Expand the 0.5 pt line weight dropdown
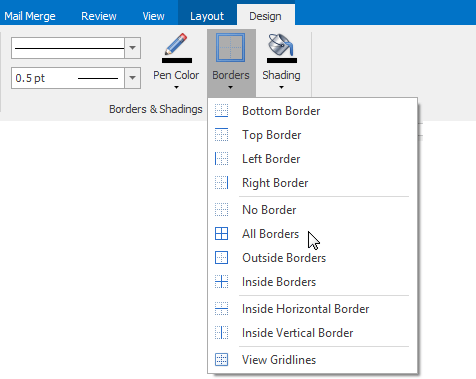The height and width of the screenshot is (379, 476). (132, 78)
